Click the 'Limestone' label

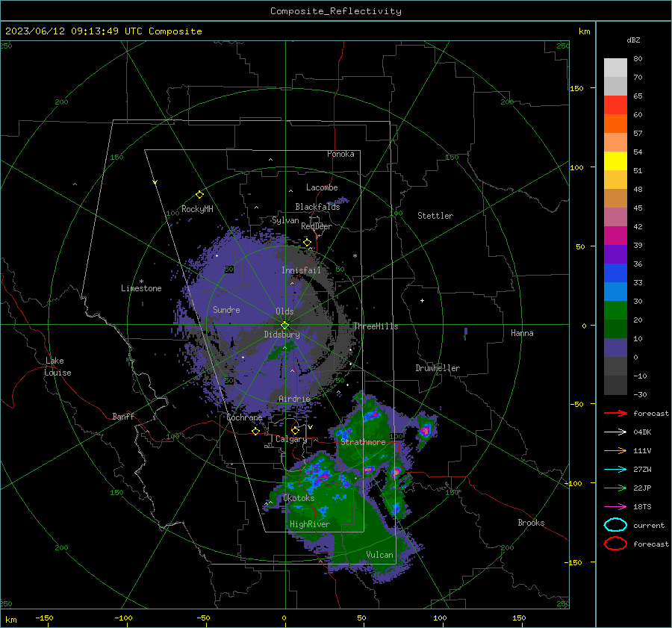point(141,288)
